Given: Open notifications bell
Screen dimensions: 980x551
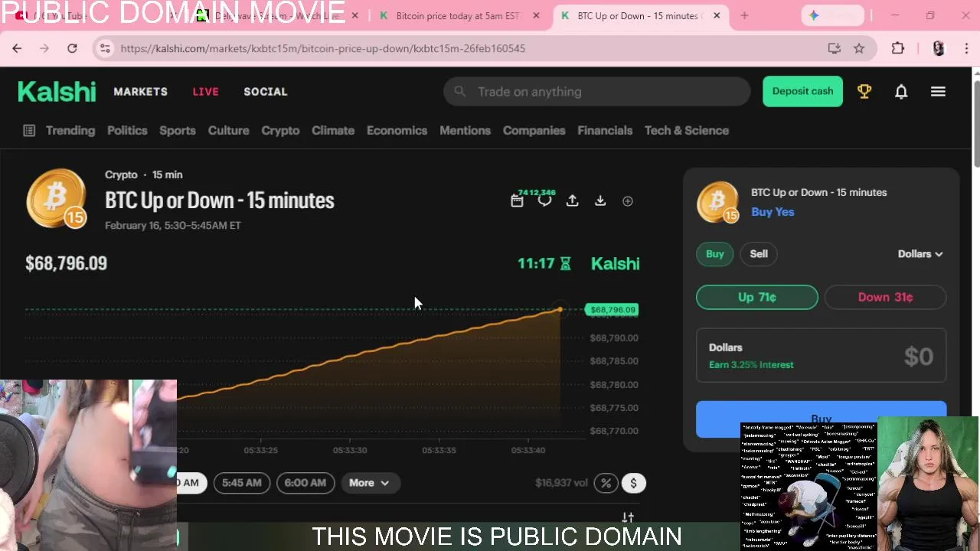Looking at the screenshot, I should tap(901, 92).
